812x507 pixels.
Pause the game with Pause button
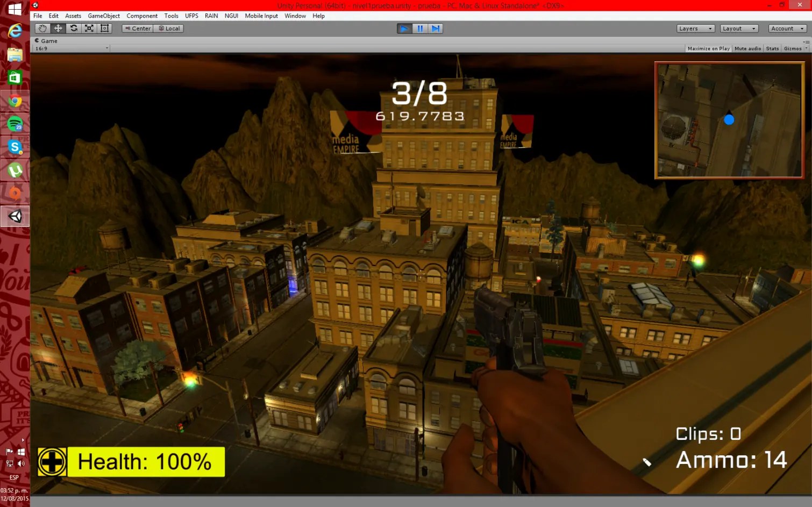pyautogui.click(x=420, y=28)
